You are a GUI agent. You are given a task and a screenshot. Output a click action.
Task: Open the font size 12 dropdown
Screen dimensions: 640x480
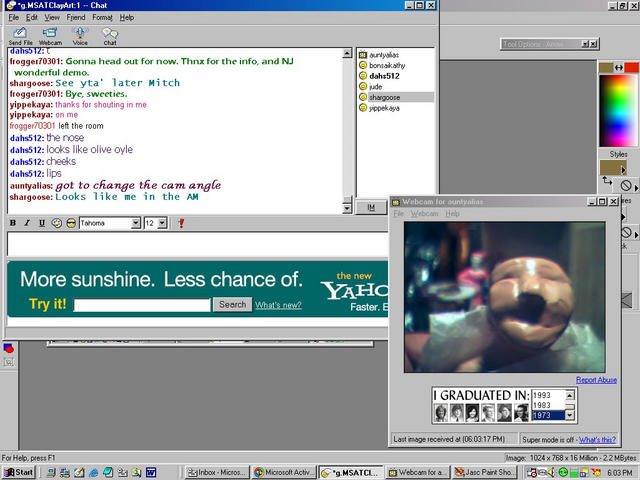[x=162, y=223]
